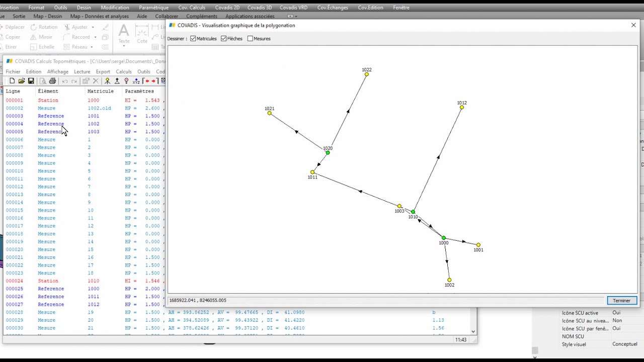Click the Rotation tool icon in ribbon

[34, 27]
